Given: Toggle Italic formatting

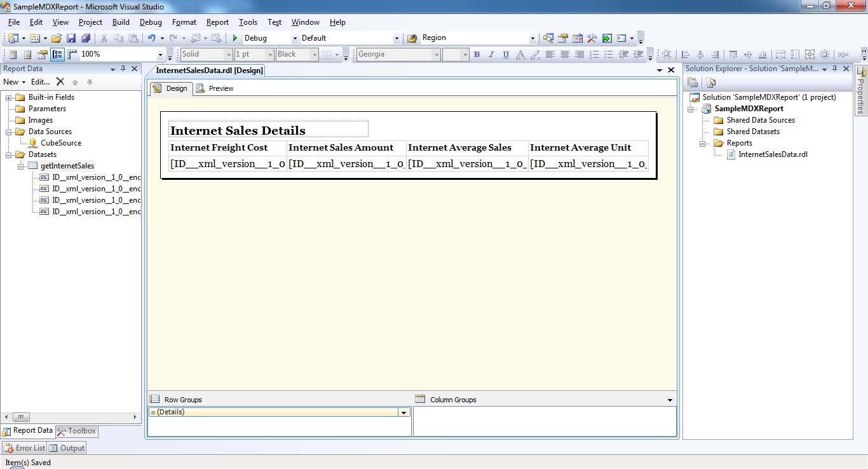Looking at the screenshot, I should [491, 55].
